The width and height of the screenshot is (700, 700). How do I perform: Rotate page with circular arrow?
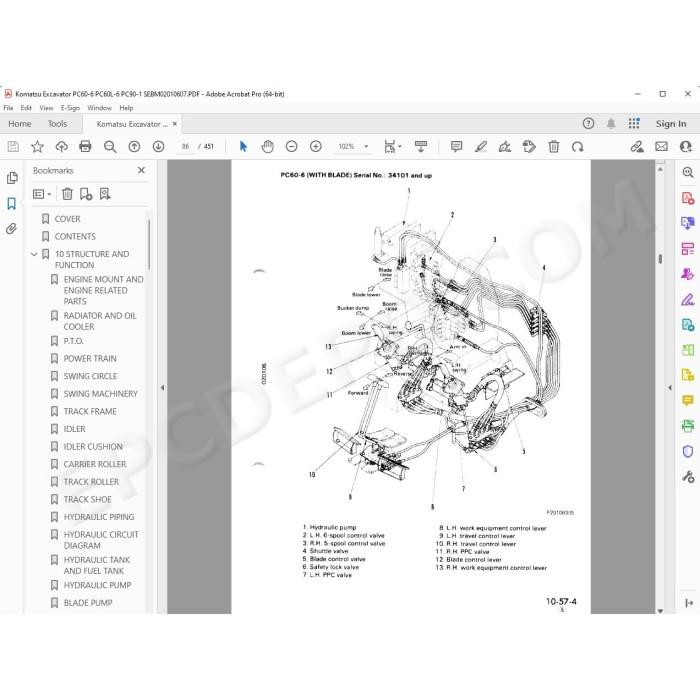click(x=578, y=146)
